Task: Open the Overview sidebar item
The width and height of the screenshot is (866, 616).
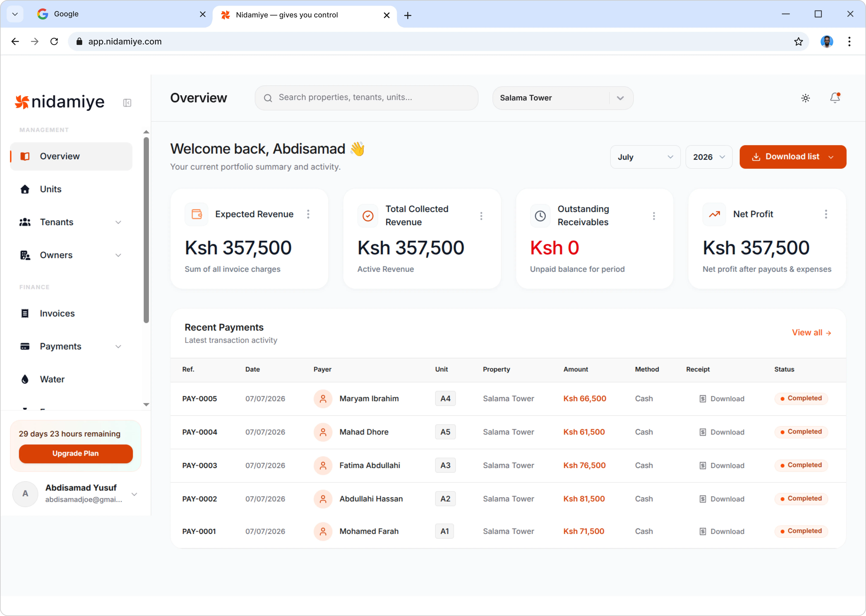Action: (71, 156)
